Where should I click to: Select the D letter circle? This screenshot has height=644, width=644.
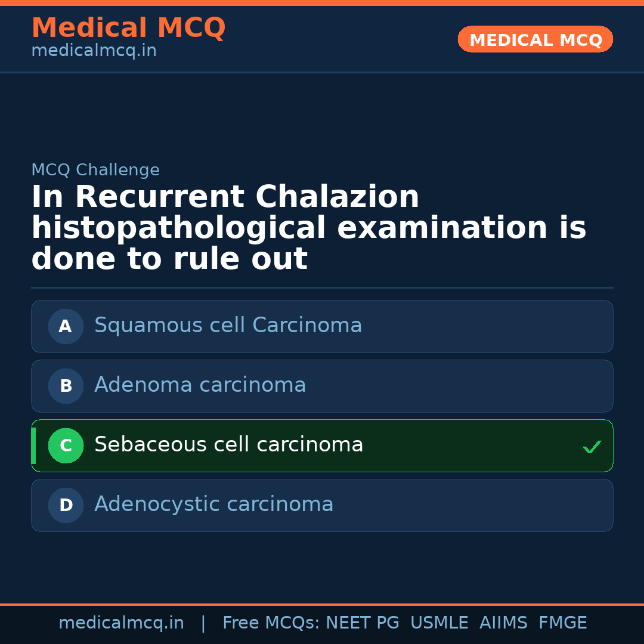pyautogui.click(x=66, y=505)
